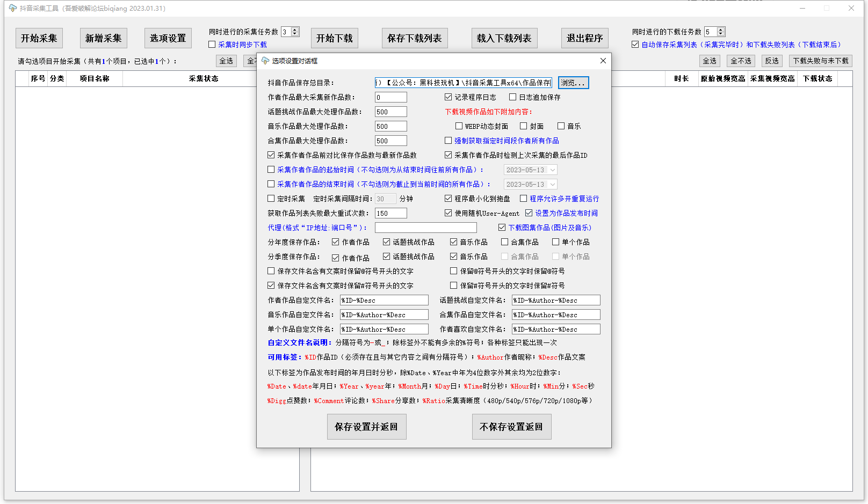Screen dimensions: 868x504
Task: Increase 同时进行的采集任务数 with up arrow
Action: pos(295,28)
